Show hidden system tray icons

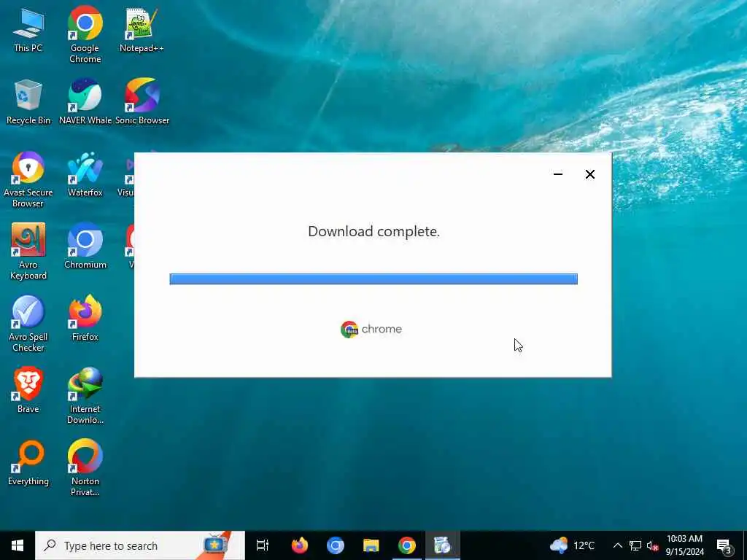[x=617, y=545]
